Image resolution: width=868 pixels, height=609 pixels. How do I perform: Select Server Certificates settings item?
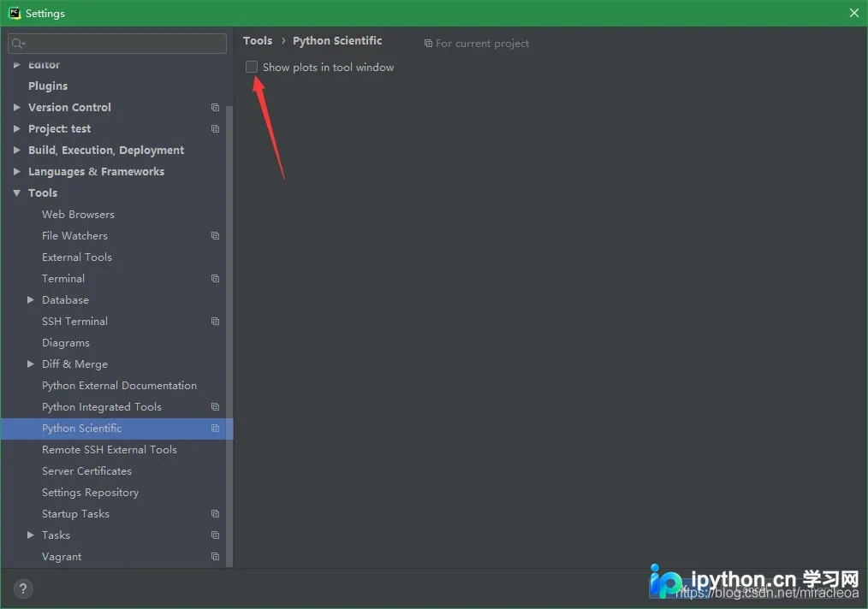pyautogui.click(x=86, y=471)
